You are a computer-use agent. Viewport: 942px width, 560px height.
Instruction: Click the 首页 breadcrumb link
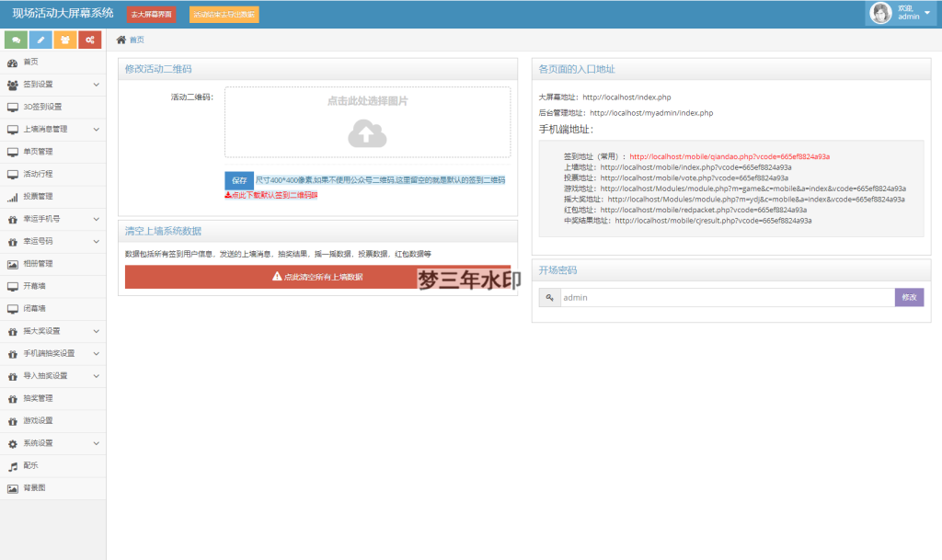click(137, 40)
